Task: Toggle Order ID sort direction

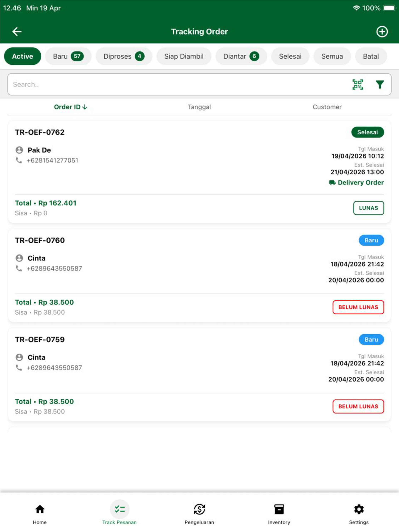Action: click(71, 107)
